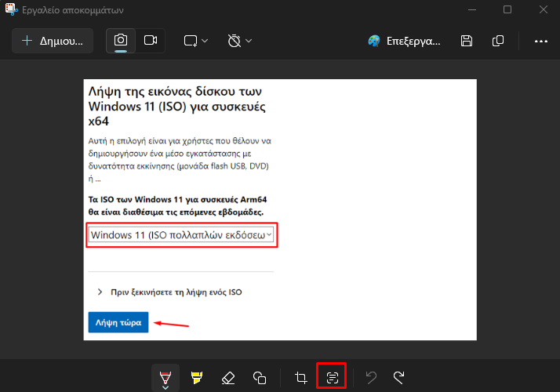The width and height of the screenshot is (560, 392).
Task: Open the three-dot more options menu
Action: click(x=540, y=42)
